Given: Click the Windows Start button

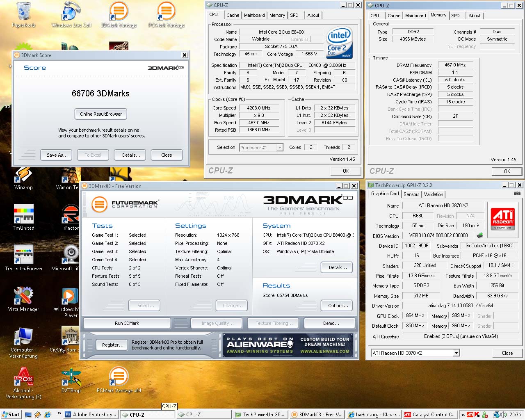Looking at the screenshot, I should [11, 415].
